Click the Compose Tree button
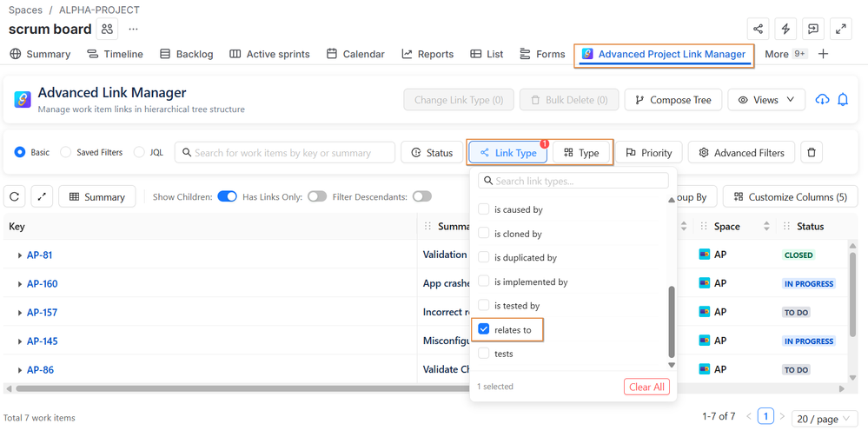This screenshot has height=437, width=868. tap(673, 100)
